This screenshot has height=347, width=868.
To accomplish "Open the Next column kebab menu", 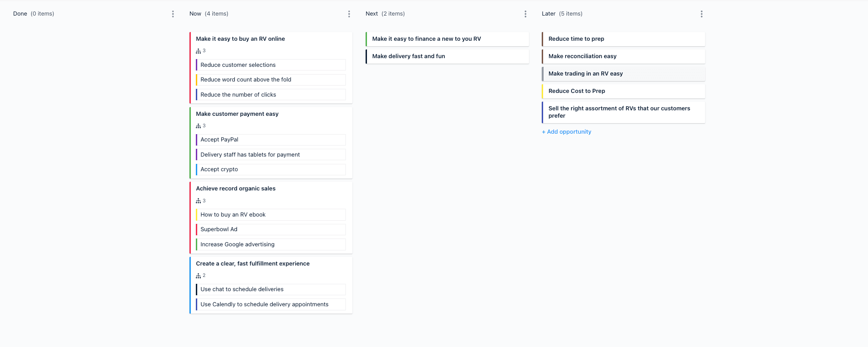I will point(525,14).
